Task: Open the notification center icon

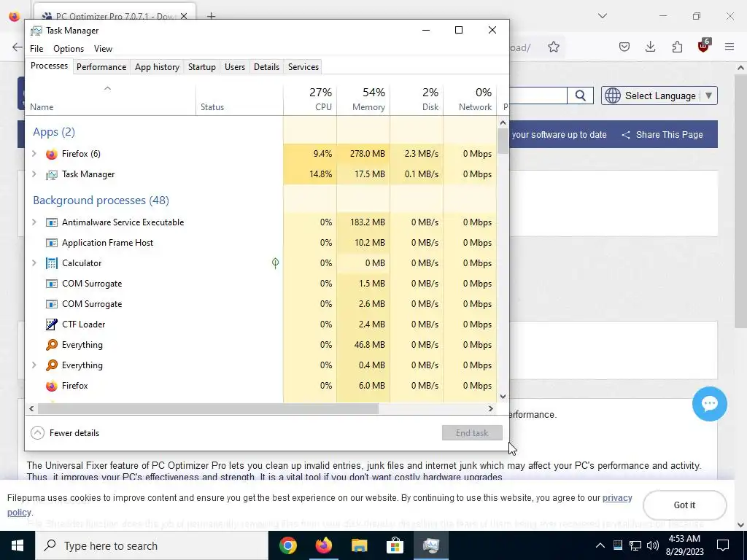Action: [x=723, y=545]
